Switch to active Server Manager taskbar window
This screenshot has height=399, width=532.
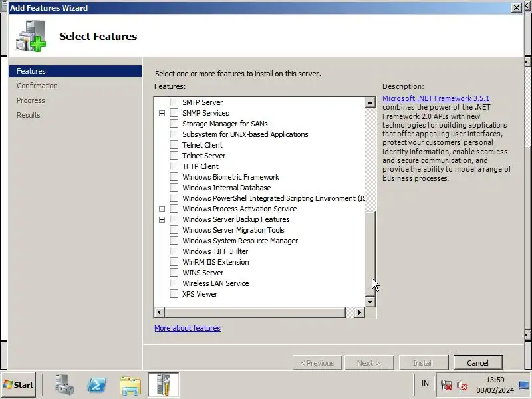click(x=163, y=385)
